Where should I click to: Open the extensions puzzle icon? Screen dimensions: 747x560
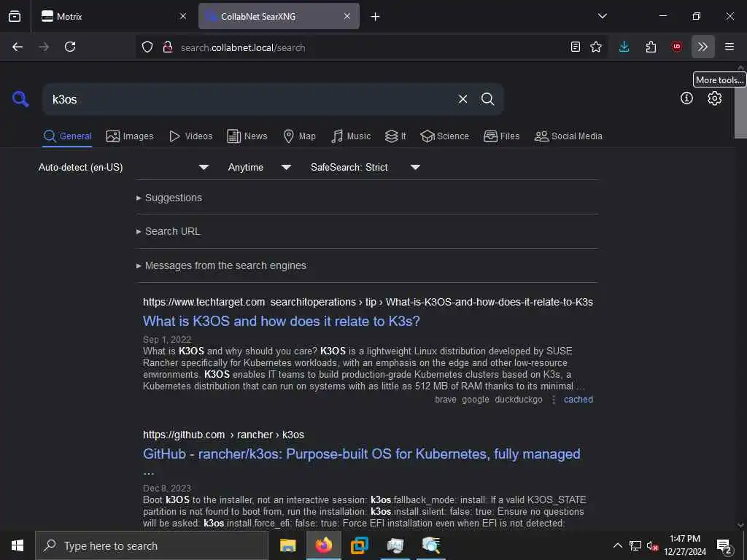651,47
